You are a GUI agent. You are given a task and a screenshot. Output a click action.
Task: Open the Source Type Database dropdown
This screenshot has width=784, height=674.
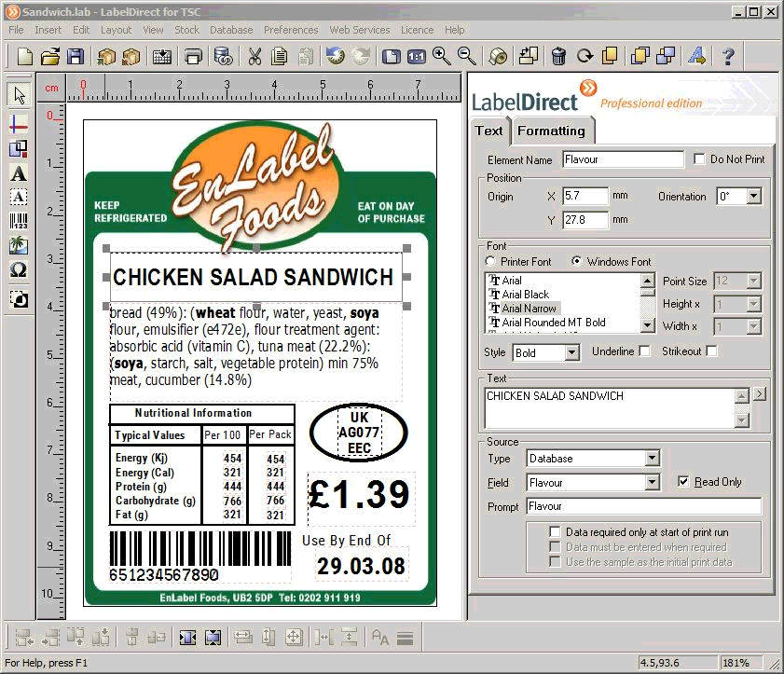pyautogui.click(x=652, y=458)
